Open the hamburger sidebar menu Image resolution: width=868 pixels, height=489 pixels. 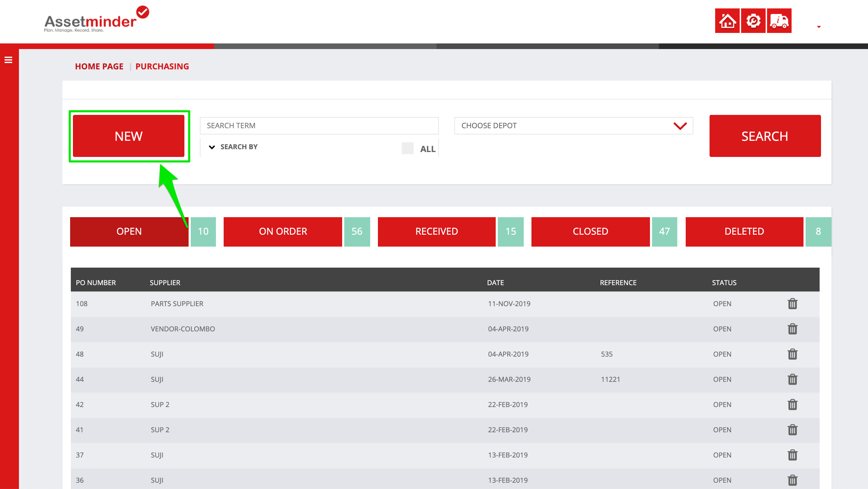point(8,60)
